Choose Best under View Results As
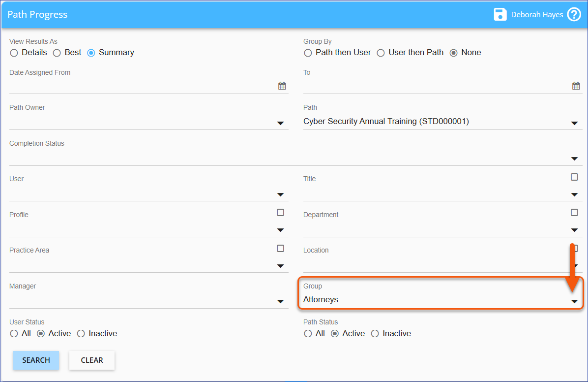588x382 pixels. (57, 53)
